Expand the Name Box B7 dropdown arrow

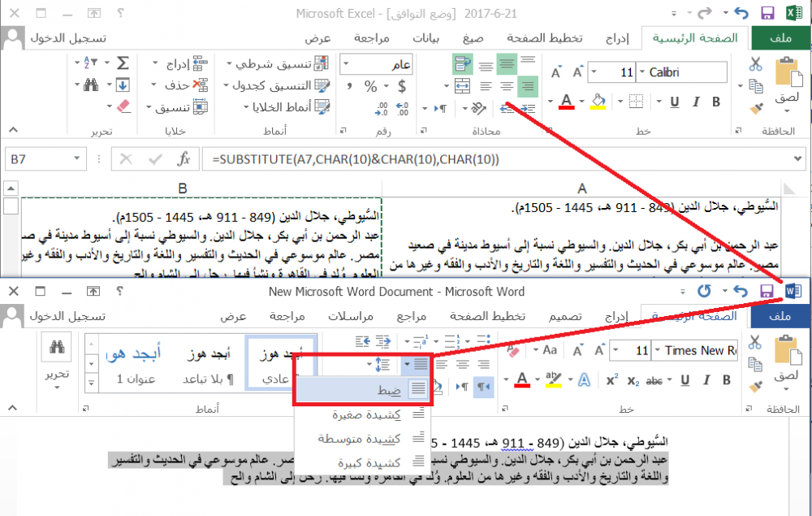tap(76, 158)
